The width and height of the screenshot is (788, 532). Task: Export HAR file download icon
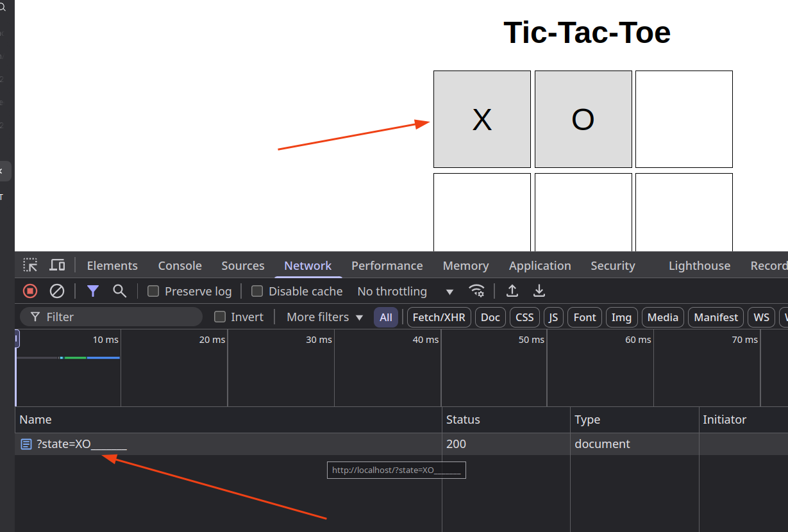pyautogui.click(x=539, y=291)
